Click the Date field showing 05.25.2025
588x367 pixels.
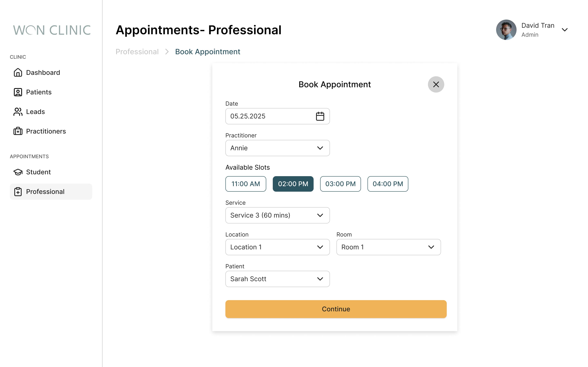(277, 116)
